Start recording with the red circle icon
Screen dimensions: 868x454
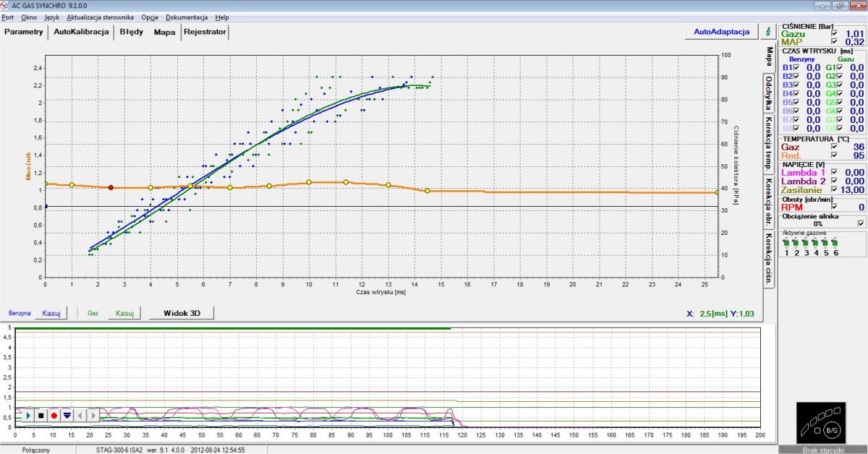pyautogui.click(x=54, y=416)
